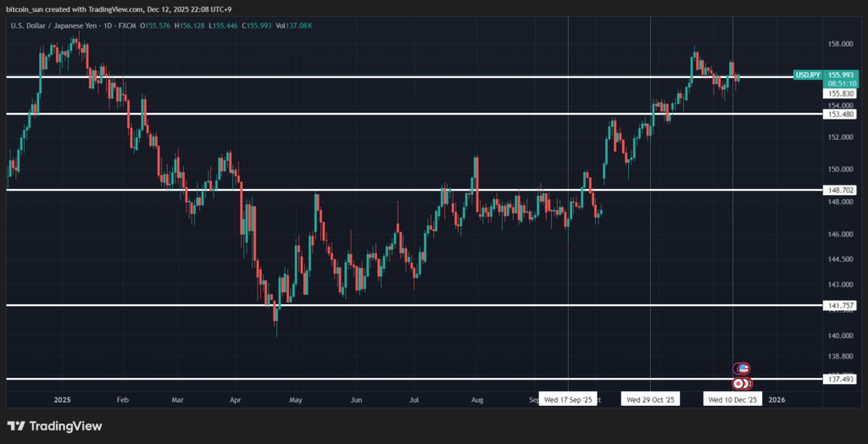Viewport: 868px width, 444px height.
Task: Click the 2026 label on time axis
Action: tap(776, 398)
